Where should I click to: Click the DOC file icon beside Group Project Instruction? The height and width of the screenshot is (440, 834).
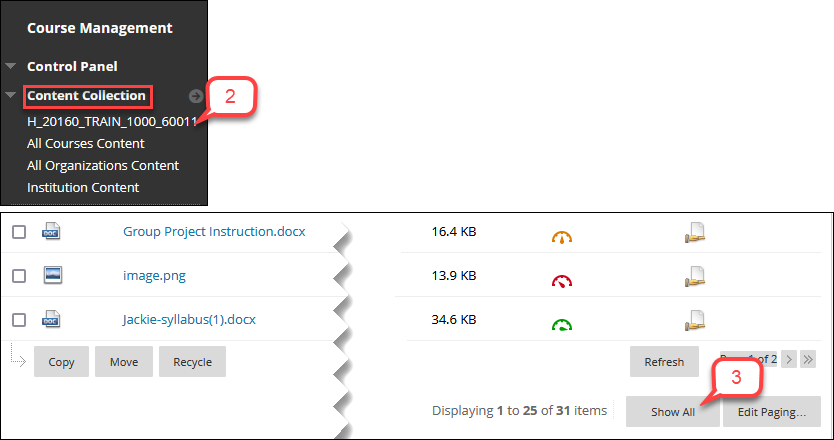coord(51,231)
